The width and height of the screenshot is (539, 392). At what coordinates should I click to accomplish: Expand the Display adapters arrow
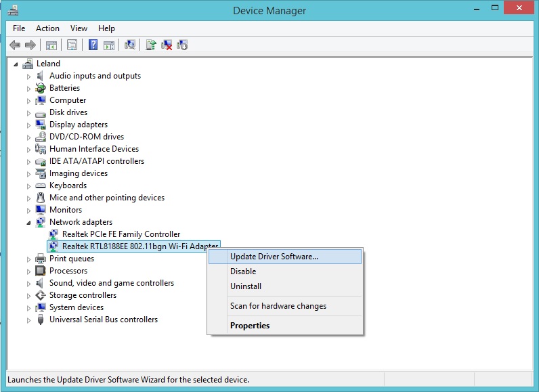coord(28,125)
